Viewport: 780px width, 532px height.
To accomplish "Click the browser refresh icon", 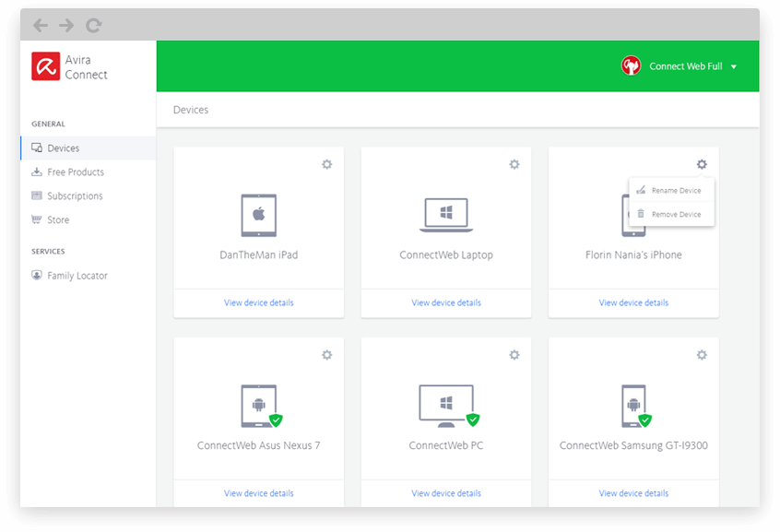I will coord(92,25).
